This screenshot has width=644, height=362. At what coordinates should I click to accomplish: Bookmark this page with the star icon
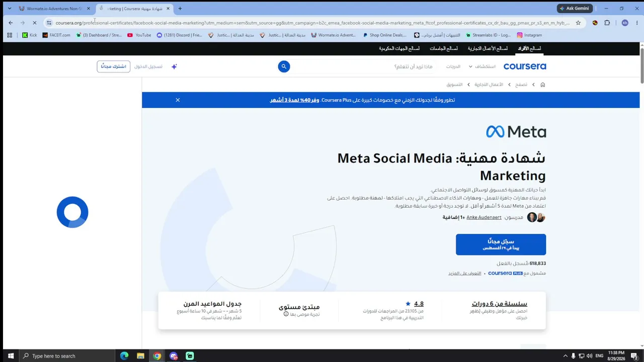pyautogui.click(x=578, y=23)
